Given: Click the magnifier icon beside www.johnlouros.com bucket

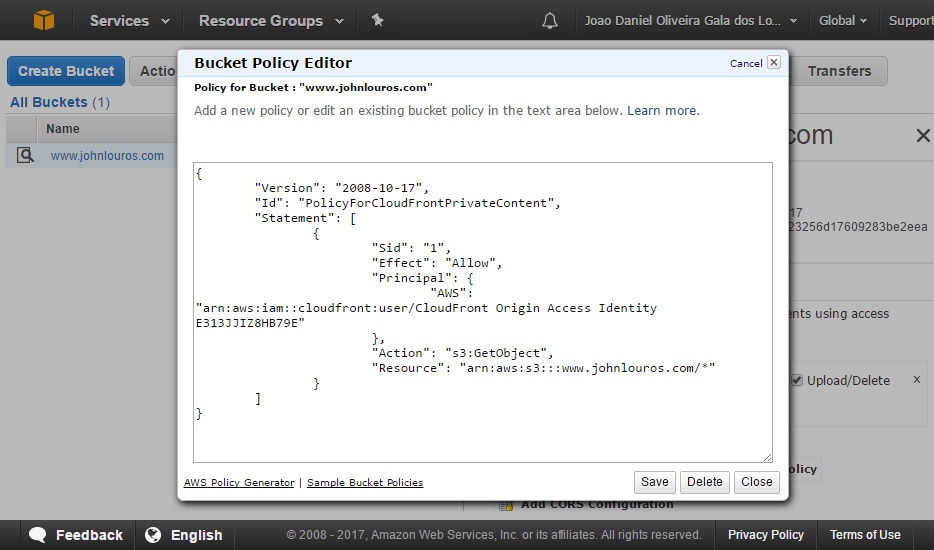Looking at the screenshot, I should 25,156.
